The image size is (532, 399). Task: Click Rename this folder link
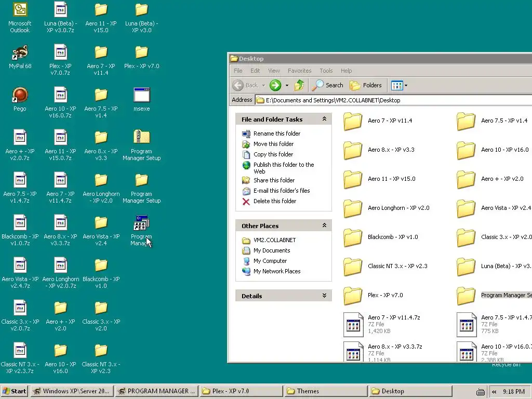[x=277, y=134]
